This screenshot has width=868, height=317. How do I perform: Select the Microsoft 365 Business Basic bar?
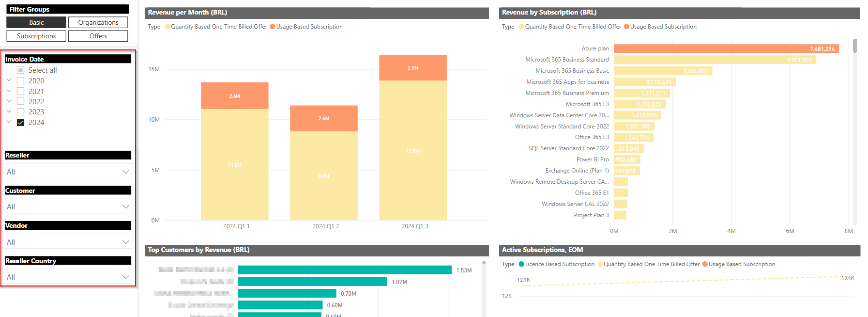[663, 71]
